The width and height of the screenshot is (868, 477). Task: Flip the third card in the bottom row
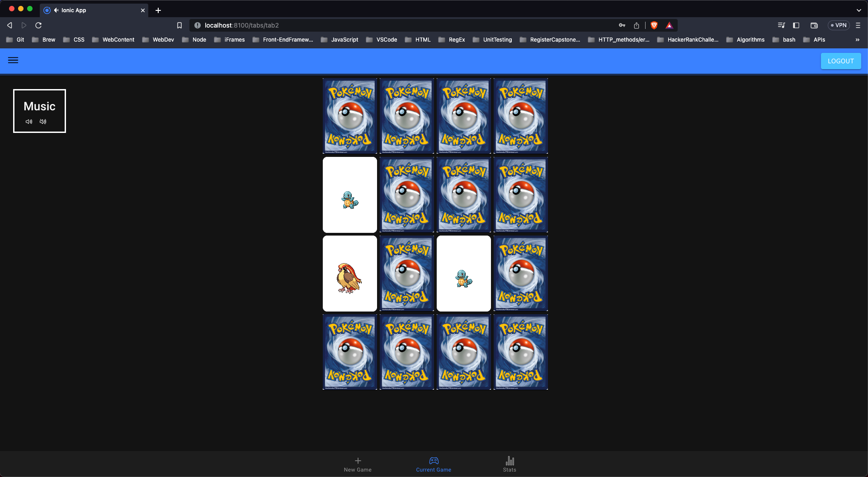464,352
